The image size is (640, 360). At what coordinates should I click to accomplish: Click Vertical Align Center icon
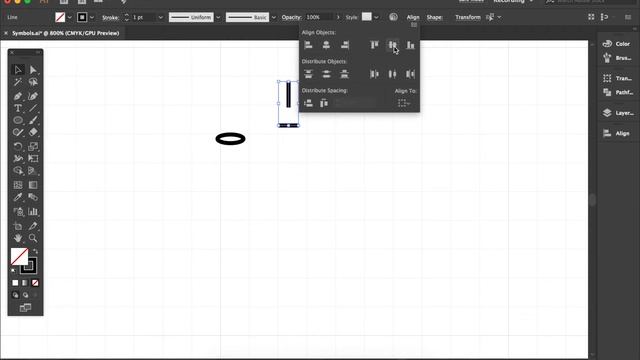pos(392,45)
